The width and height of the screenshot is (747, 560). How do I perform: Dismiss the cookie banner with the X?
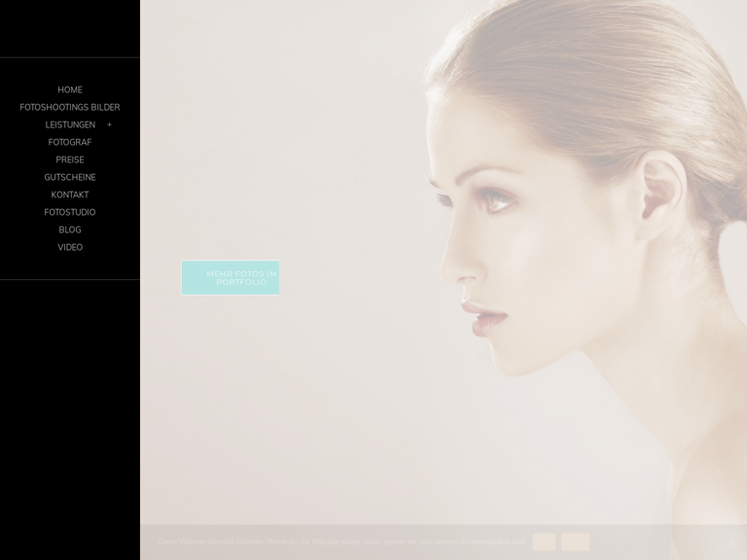732,542
